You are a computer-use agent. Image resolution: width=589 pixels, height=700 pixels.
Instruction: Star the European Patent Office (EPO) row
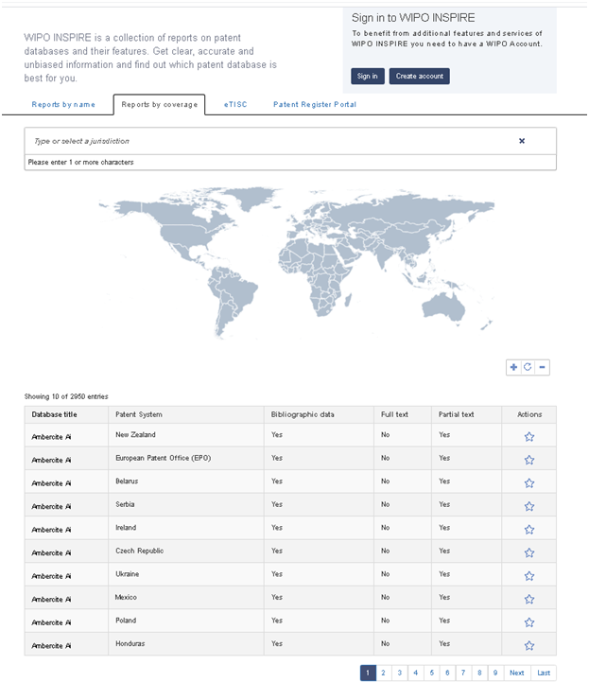[x=529, y=460]
